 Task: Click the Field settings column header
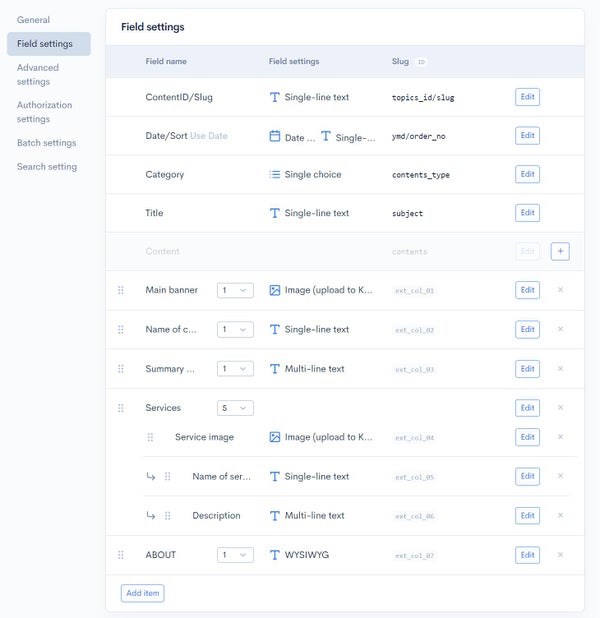coord(294,61)
